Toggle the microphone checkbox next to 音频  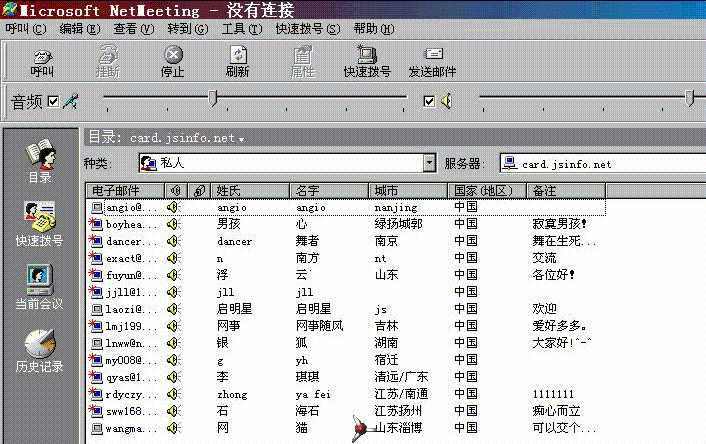coord(53,101)
